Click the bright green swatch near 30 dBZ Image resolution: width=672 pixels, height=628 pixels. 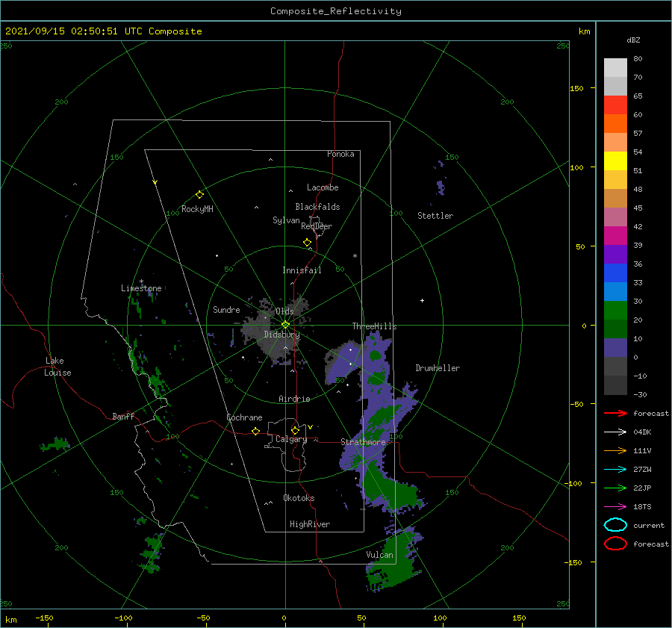point(615,310)
